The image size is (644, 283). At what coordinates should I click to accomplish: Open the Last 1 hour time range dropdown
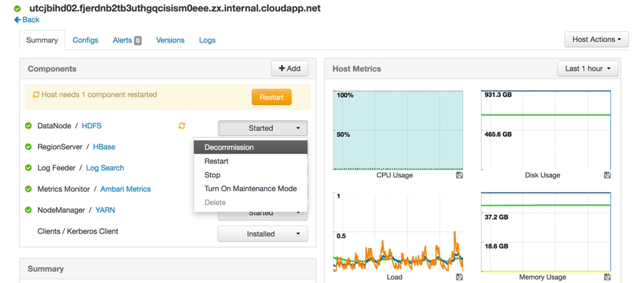click(x=587, y=69)
